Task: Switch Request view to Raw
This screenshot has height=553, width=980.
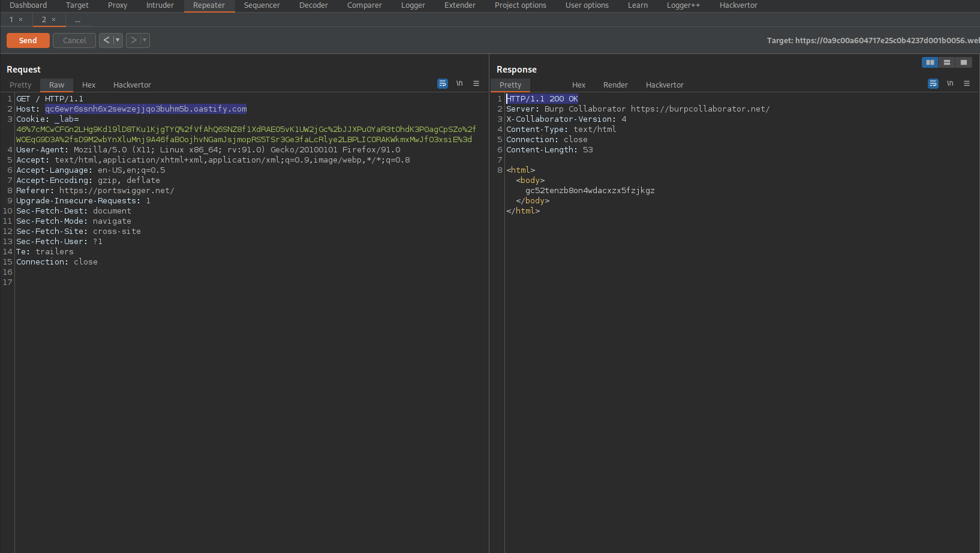Action: pos(57,85)
